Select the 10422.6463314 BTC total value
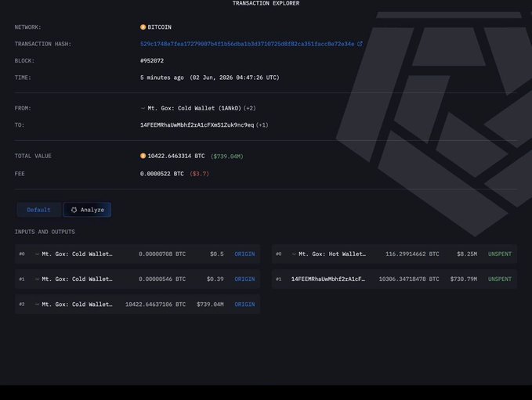This screenshot has width=532, height=400. 176,156
